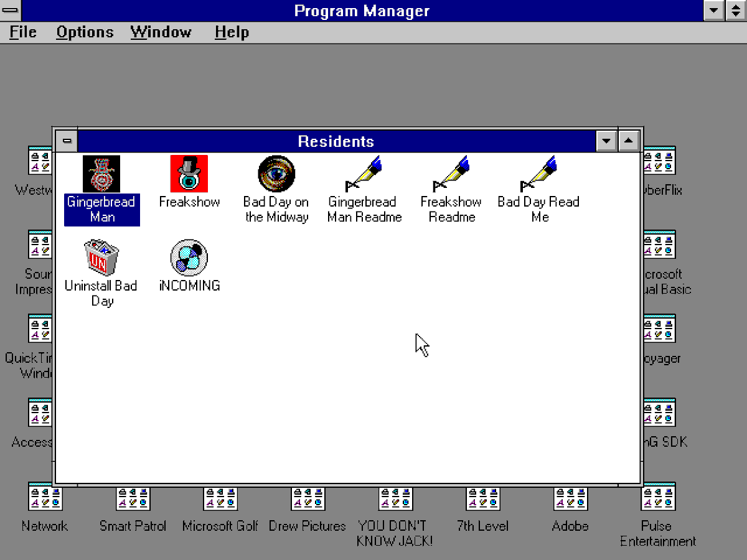Minimize the Program Manager window
747x560 pixels.
point(714,11)
